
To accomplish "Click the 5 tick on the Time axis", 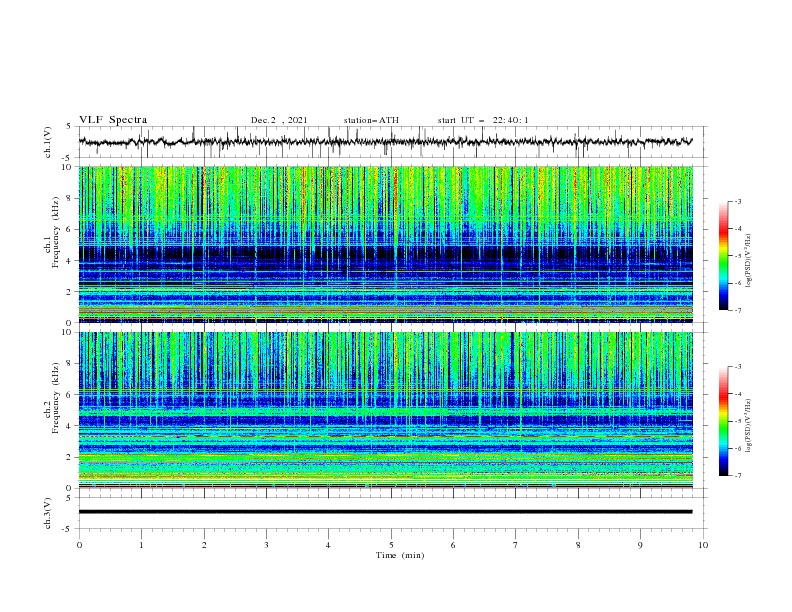I will [x=391, y=545].
